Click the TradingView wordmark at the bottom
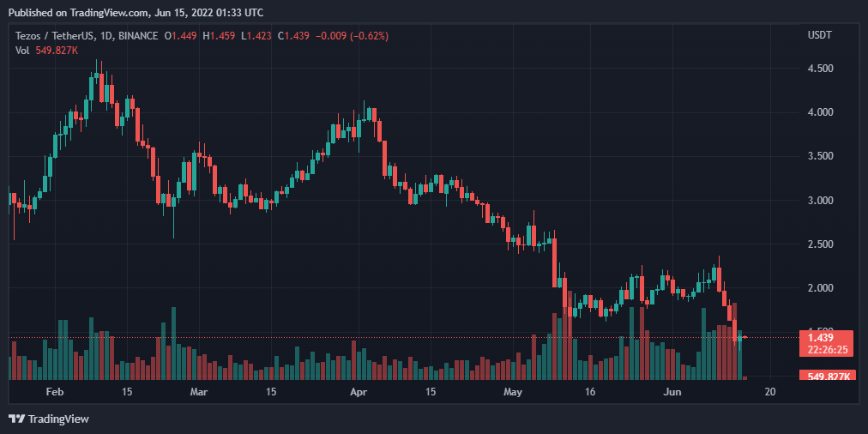 pyautogui.click(x=58, y=419)
